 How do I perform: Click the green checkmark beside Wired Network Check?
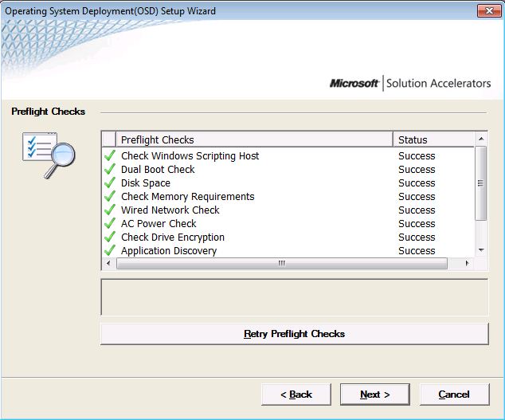[110, 210]
